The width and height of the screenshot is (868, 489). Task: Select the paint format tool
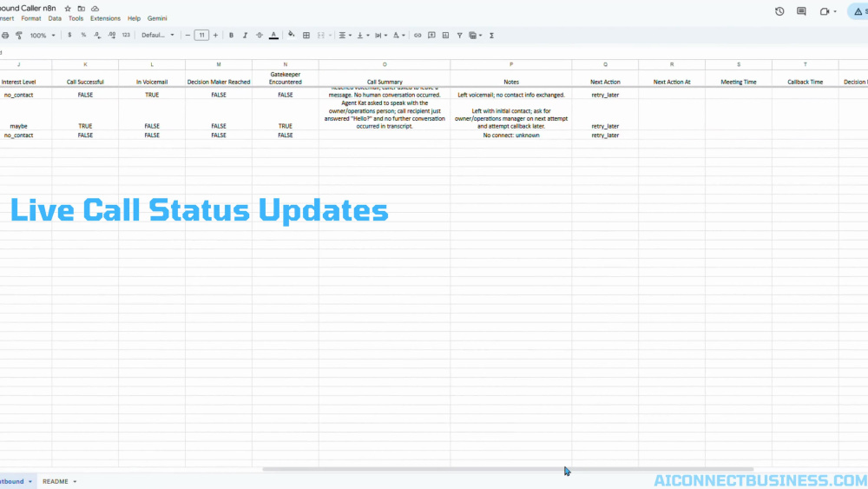point(19,36)
